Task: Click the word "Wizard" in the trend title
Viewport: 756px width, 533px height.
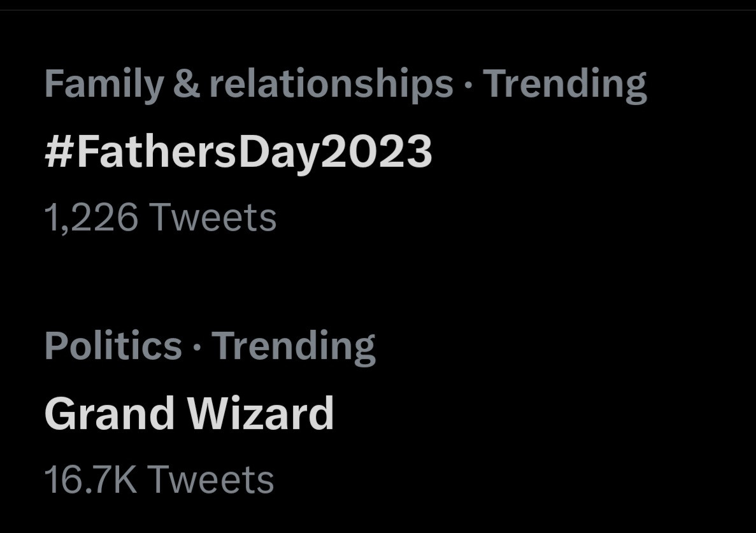Action: point(261,413)
